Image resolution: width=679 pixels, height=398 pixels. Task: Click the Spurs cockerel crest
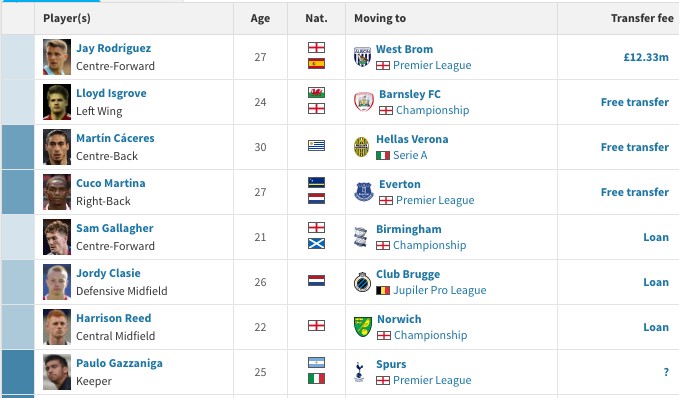tap(359, 372)
